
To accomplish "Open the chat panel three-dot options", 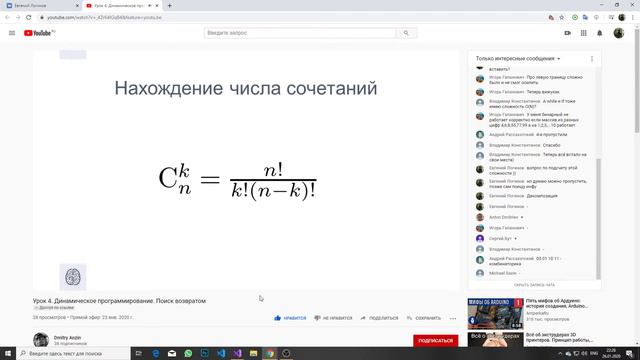I will (x=592, y=59).
